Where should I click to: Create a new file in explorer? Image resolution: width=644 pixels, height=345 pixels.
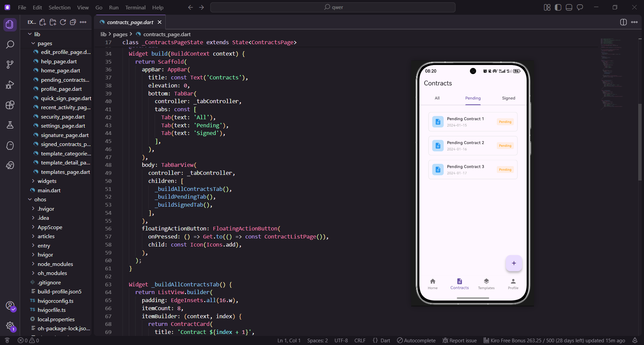[x=43, y=22]
